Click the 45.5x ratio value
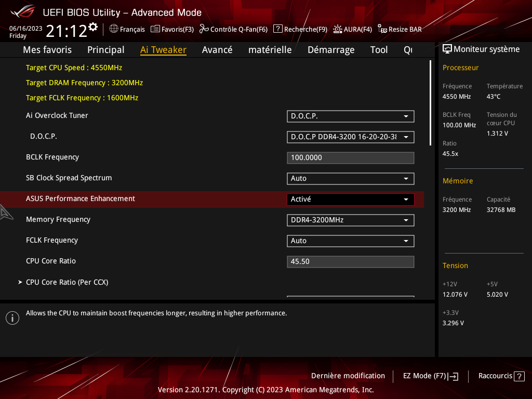This screenshot has height=399, width=532. click(450, 154)
